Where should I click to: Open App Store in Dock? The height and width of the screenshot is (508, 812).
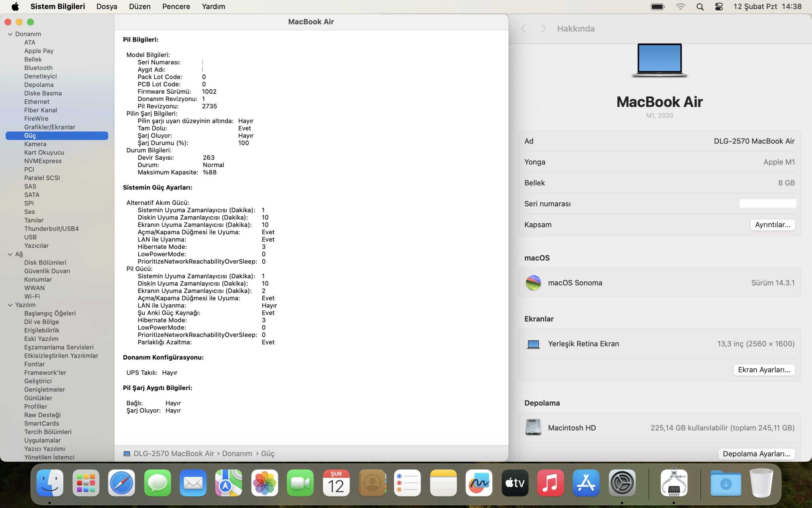pos(586,483)
